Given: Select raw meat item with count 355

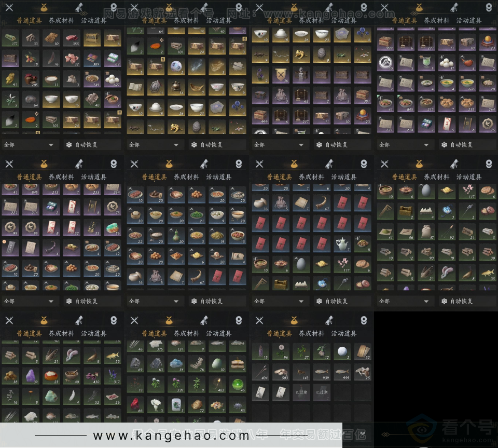Looking at the screenshot, I should click(72, 38).
